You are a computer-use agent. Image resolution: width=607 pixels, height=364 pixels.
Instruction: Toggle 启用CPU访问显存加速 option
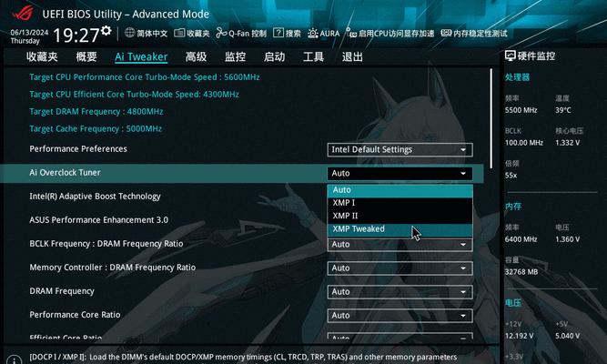tap(390, 34)
